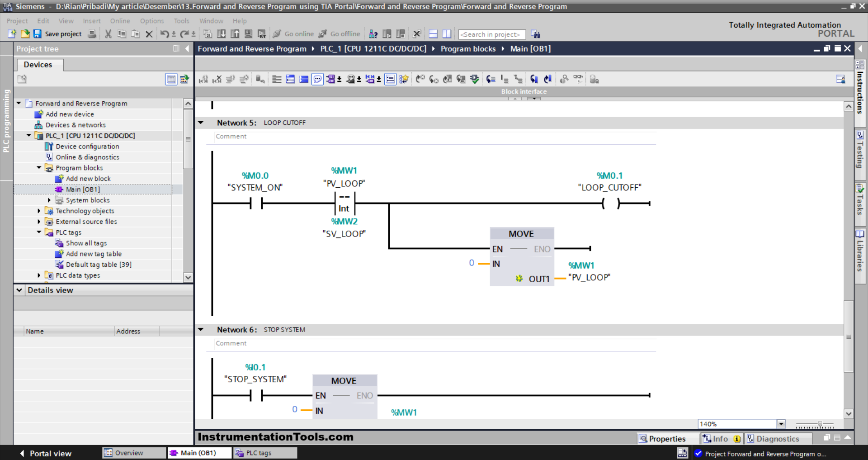Click the Redo arrow icon
Viewport: 868px width, 460px height.
[x=184, y=34]
